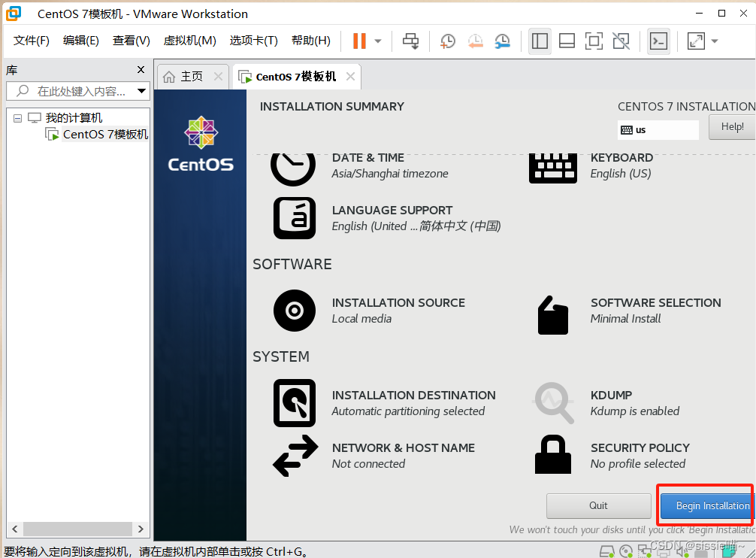This screenshot has width=756, height=558.
Task: Open Security Policy lock icon
Action: pyautogui.click(x=553, y=454)
